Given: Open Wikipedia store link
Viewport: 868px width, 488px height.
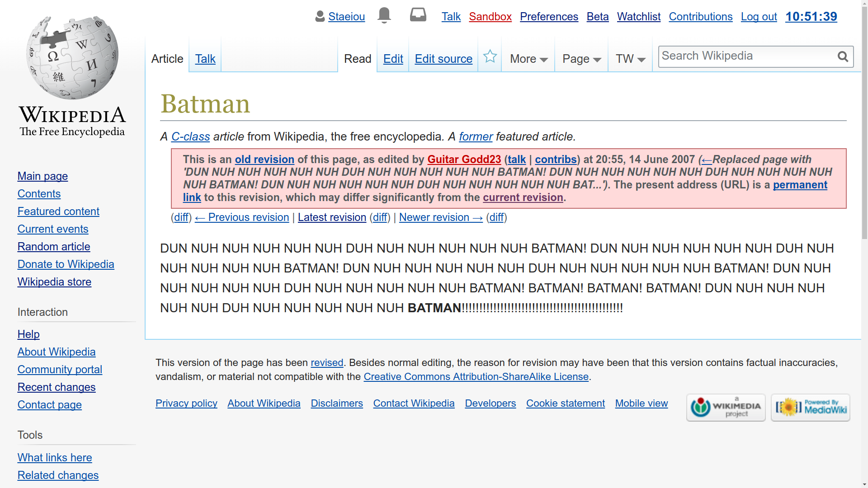Looking at the screenshot, I should pos(54,282).
